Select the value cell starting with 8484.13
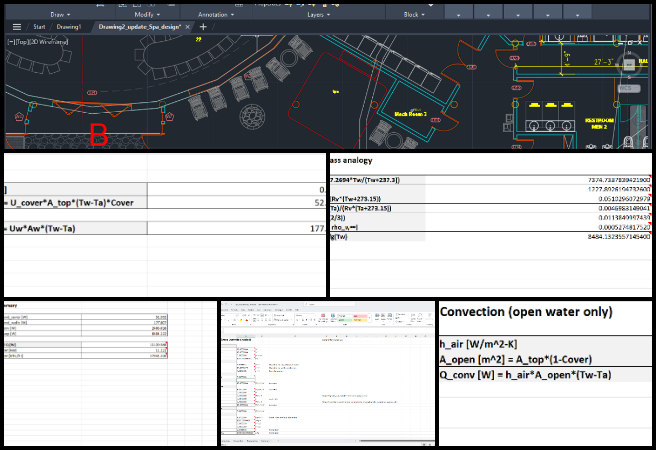Viewport: 656px width, 450px height. click(x=538, y=237)
